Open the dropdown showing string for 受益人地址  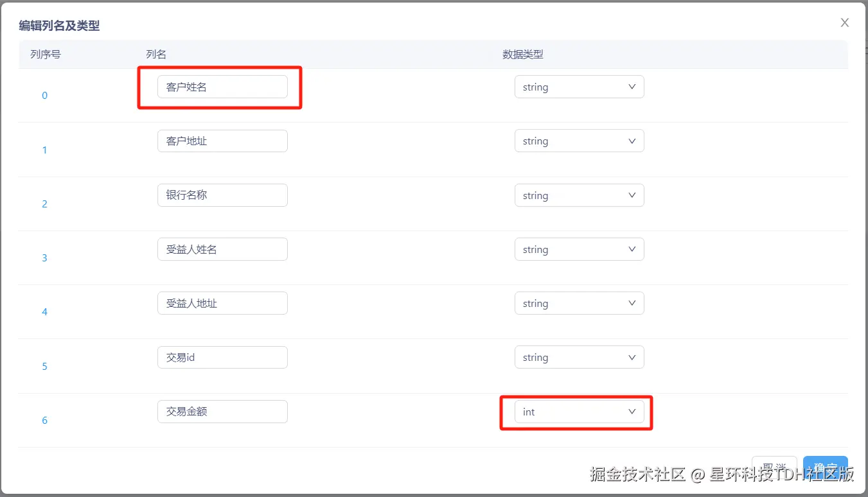coord(578,302)
